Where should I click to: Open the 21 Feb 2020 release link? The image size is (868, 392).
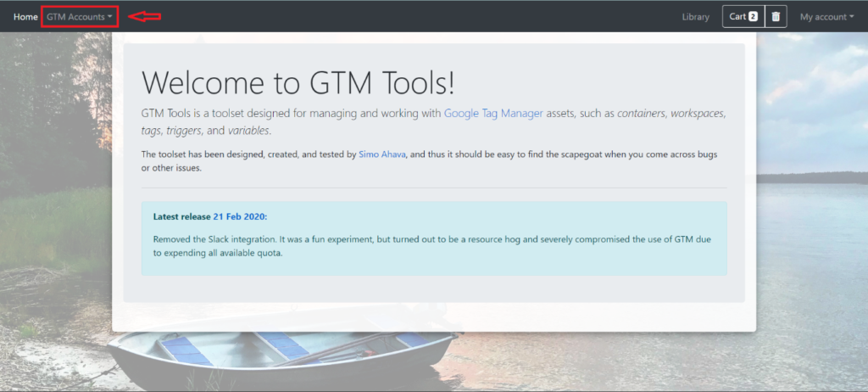(x=240, y=217)
